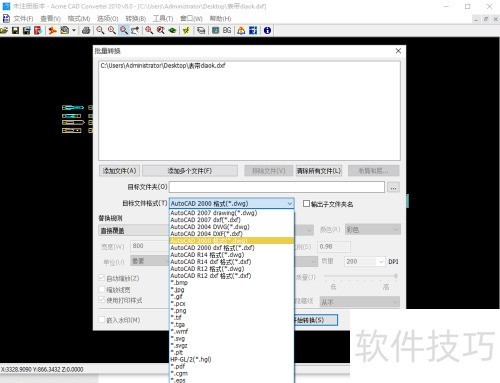Open the 窗口(W) menu

click(191, 19)
